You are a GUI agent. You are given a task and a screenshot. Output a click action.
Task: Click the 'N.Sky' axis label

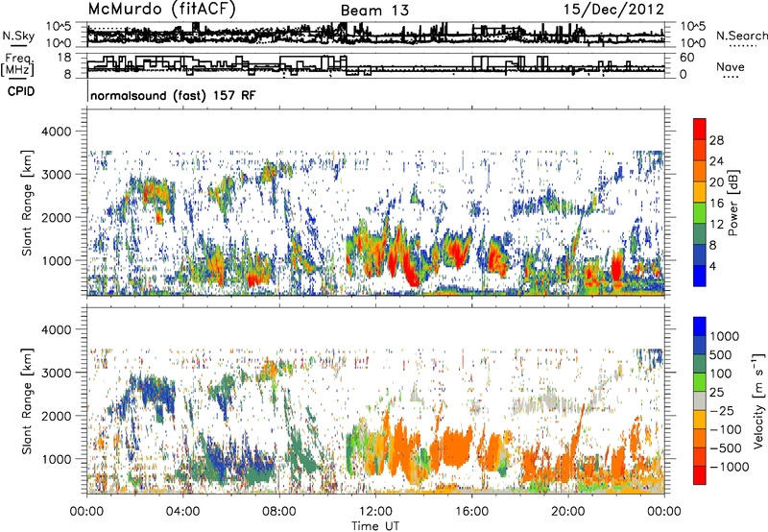18,36
